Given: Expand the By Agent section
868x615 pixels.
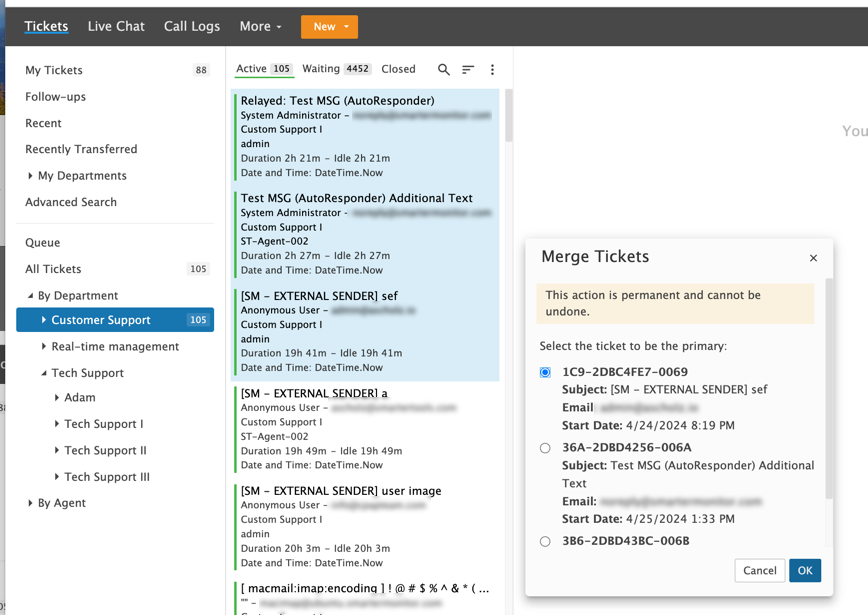Looking at the screenshot, I should pyautogui.click(x=30, y=503).
